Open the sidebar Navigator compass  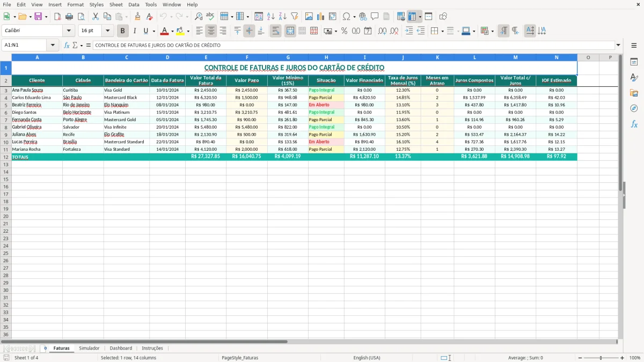point(634,108)
